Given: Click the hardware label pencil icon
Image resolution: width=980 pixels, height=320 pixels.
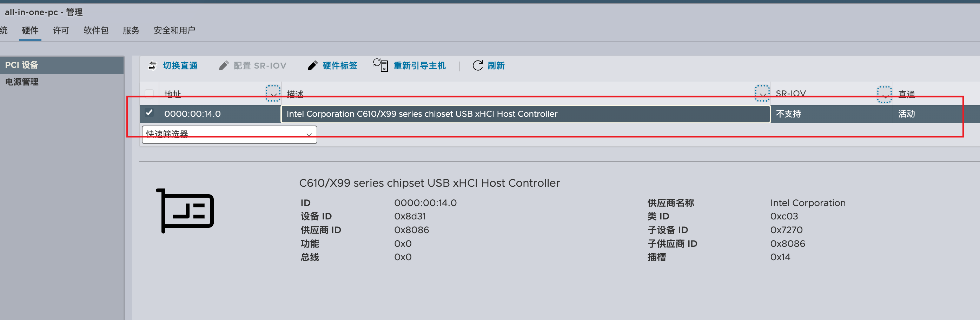Looking at the screenshot, I should (312, 65).
